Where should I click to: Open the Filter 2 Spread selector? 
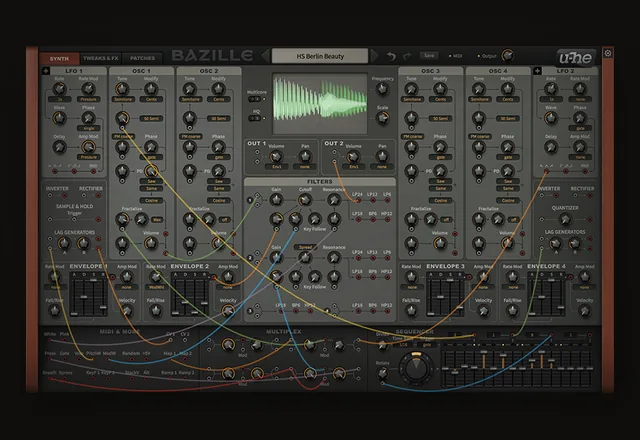coord(305,247)
